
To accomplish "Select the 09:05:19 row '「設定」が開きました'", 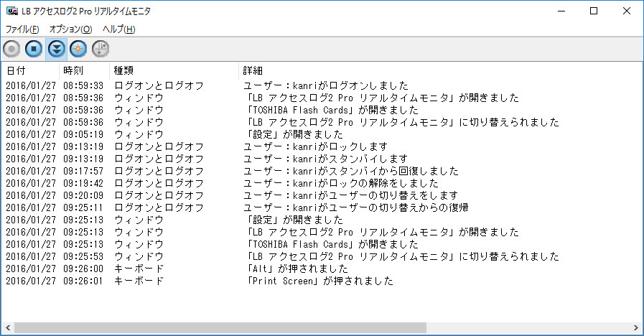I will 322,134.
